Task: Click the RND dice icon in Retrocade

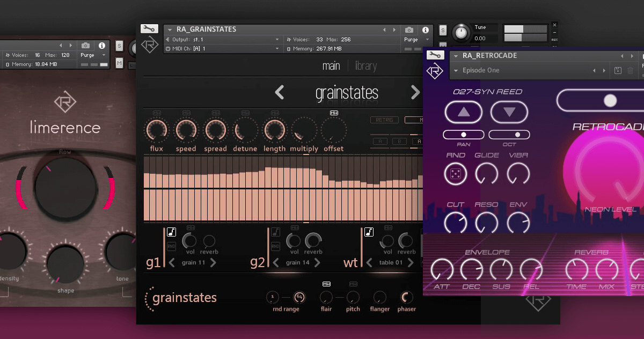Action: coord(456,174)
